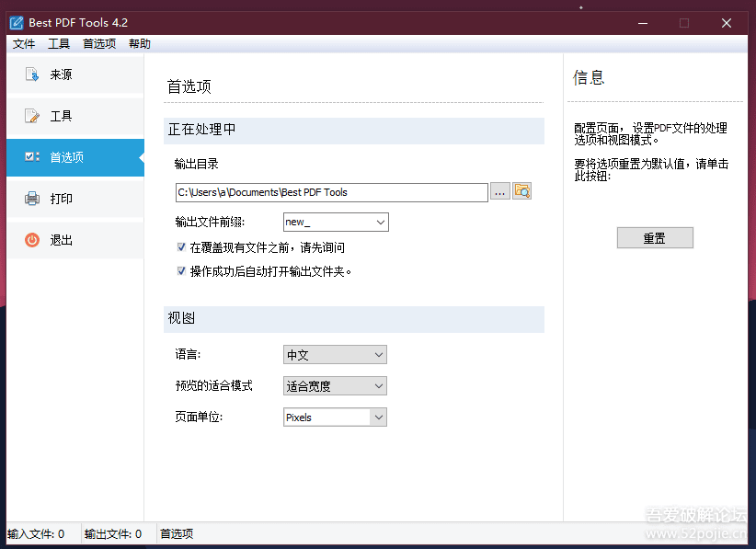
Task: Open the 文件 menu
Action: coord(24,44)
